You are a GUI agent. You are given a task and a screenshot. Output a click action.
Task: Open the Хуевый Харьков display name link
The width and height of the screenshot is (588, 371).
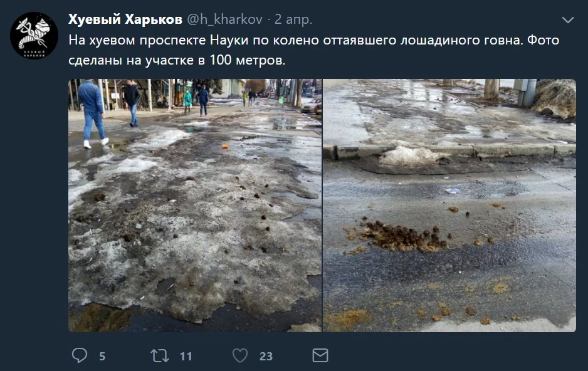(x=125, y=19)
